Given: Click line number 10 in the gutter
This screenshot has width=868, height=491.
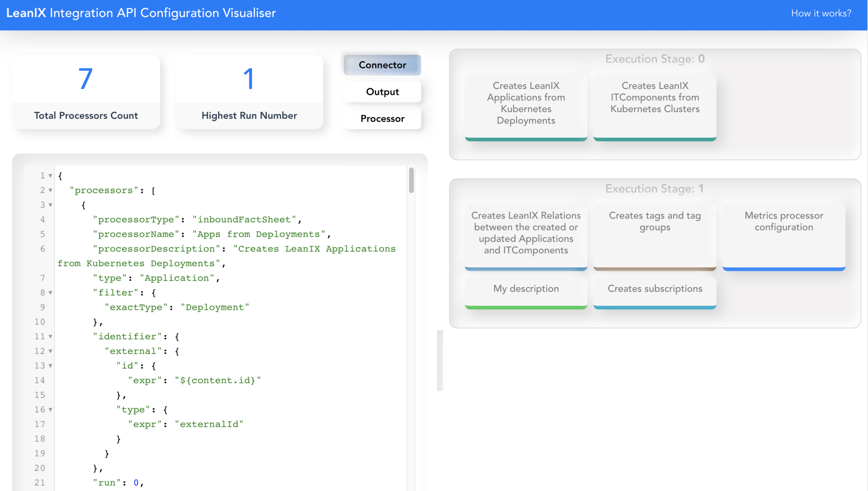Looking at the screenshot, I should pos(40,322).
